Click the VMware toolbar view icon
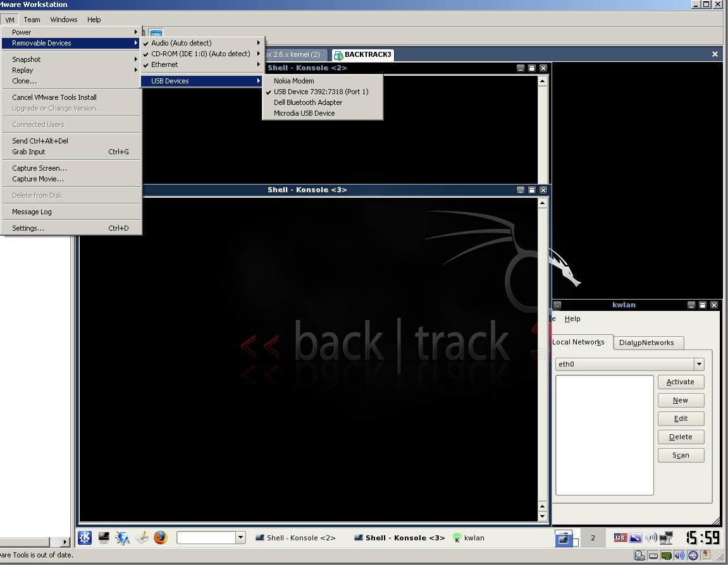This screenshot has height=565, width=728. [156, 33]
